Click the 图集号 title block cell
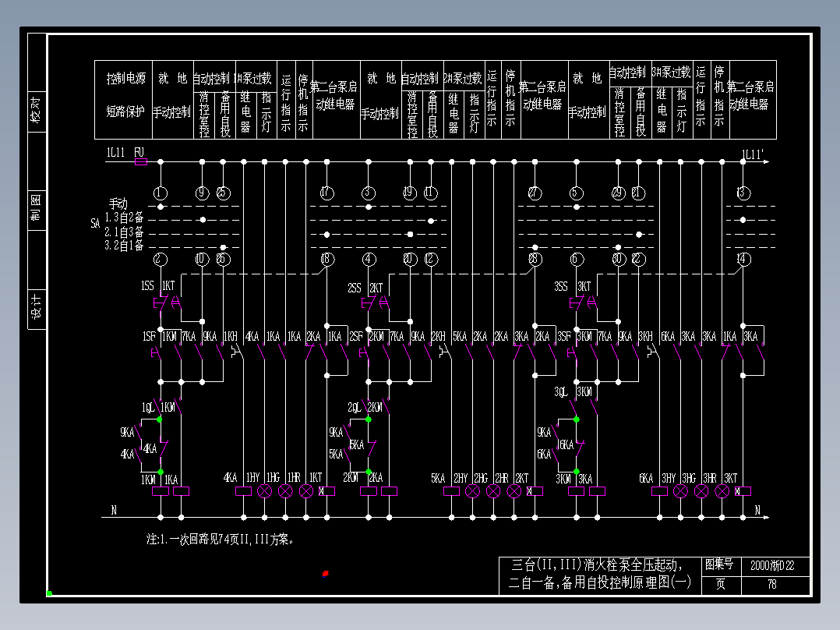The height and width of the screenshot is (630, 840). pyautogui.click(x=719, y=565)
